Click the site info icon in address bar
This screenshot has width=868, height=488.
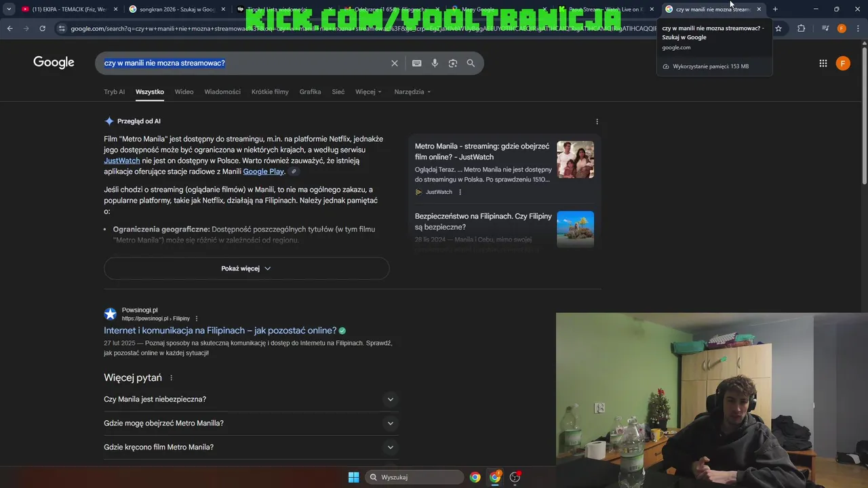(62, 28)
